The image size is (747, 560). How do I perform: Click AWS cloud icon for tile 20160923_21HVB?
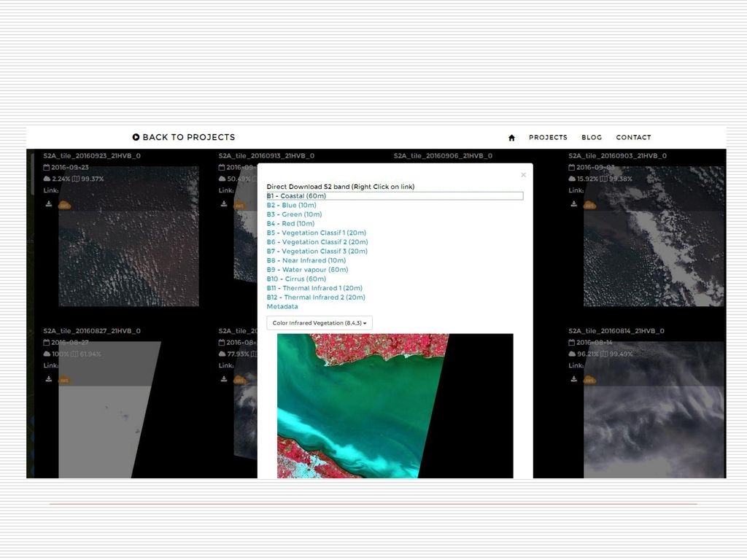click(x=64, y=205)
